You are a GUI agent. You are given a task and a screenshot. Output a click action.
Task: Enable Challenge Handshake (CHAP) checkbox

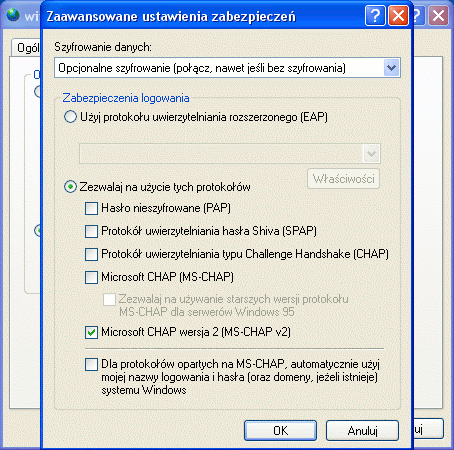click(91, 254)
